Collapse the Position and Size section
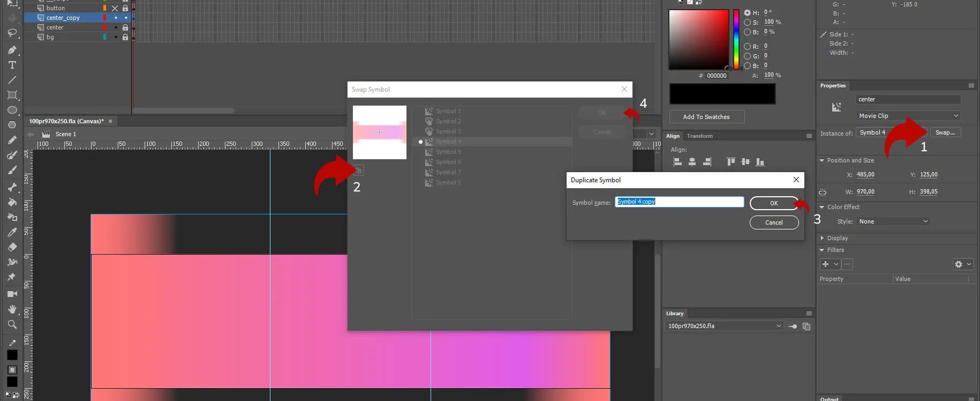 click(x=822, y=160)
